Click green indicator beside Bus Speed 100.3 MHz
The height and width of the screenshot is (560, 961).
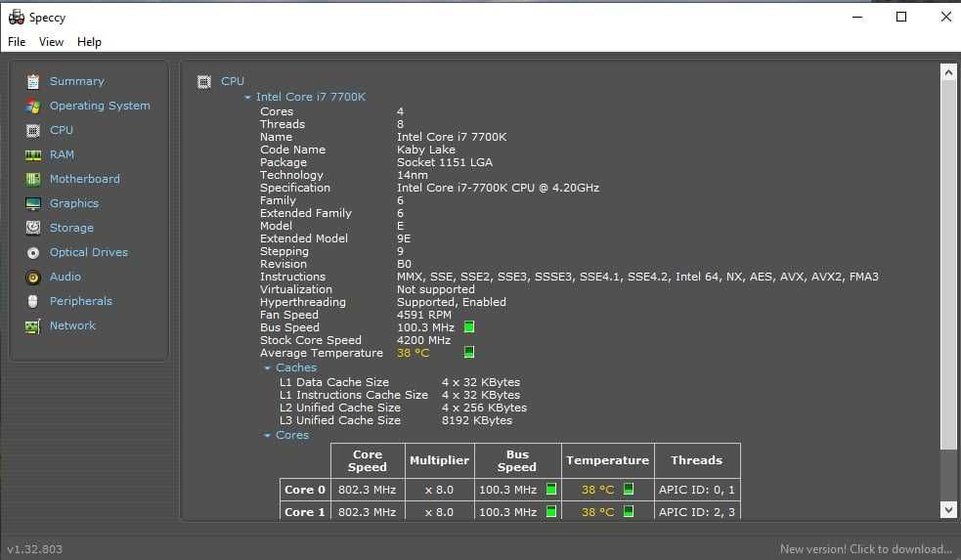tap(469, 327)
